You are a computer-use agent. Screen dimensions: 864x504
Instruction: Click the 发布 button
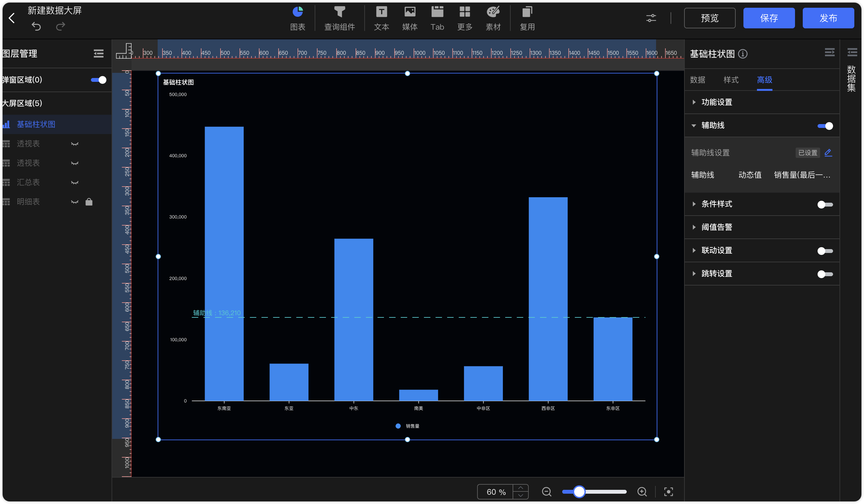(828, 18)
